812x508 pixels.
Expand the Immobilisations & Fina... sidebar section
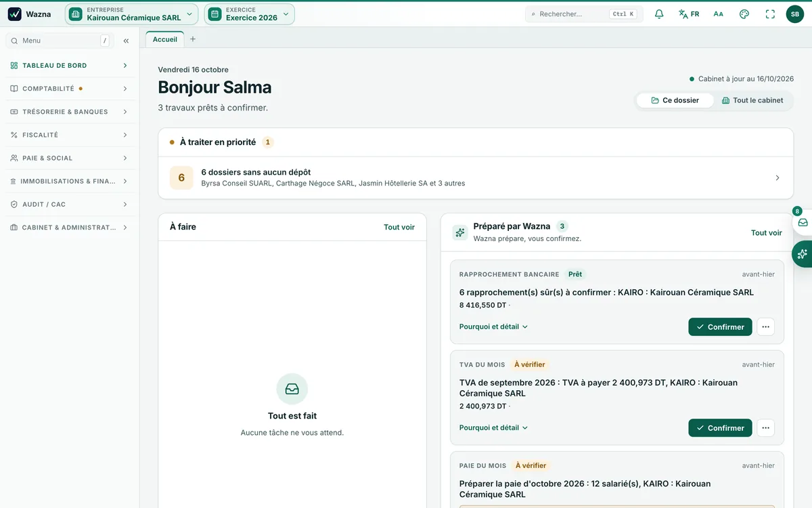tap(70, 182)
